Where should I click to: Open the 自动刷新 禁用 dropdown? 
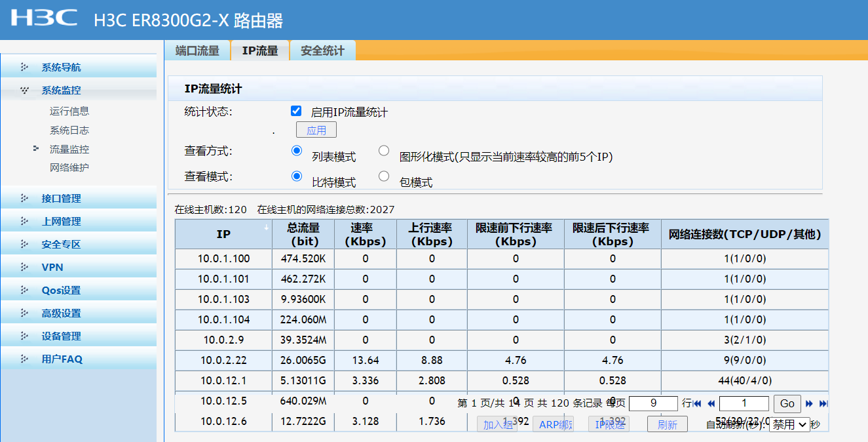[x=789, y=424]
